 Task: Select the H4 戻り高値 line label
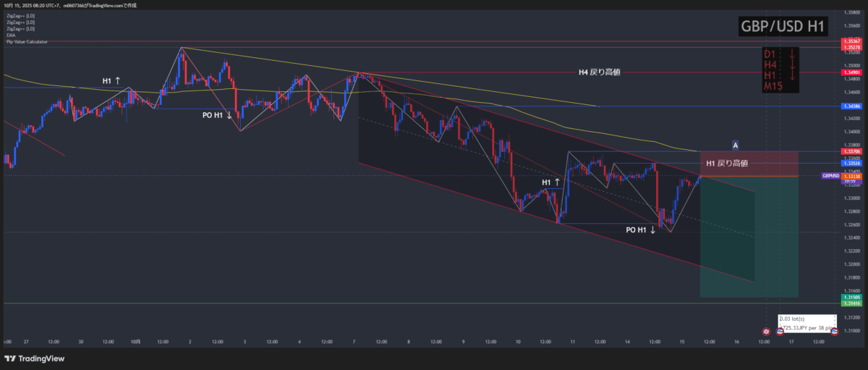(600, 72)
